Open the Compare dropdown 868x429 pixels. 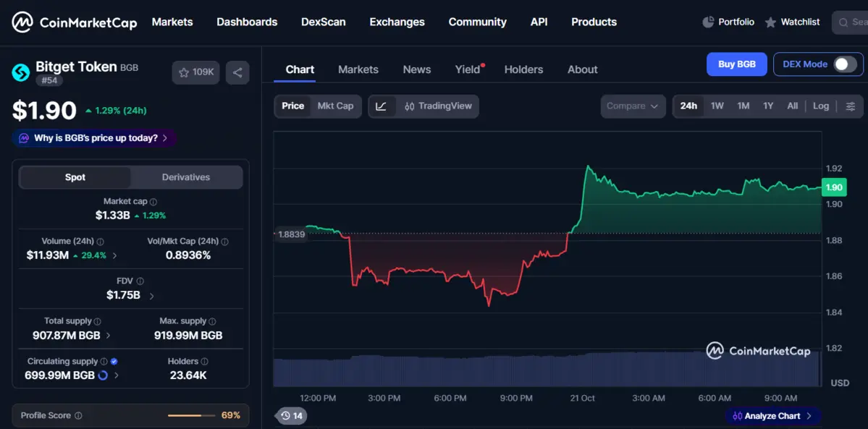click(x=633, y=106)
